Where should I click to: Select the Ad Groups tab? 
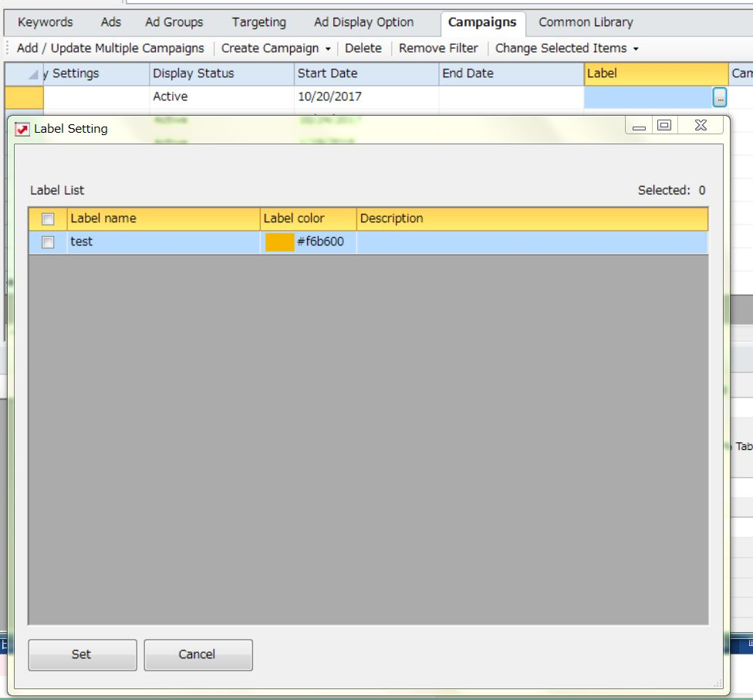[x=173, y=22]
